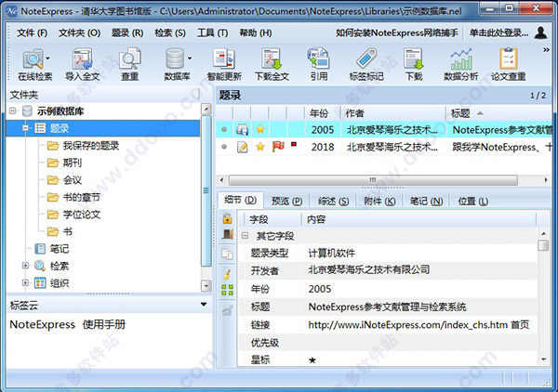Image resolution: width=558 pixels, height=392 pixels.
Task: Click the 使用手册 tag in 标签云
Action: [104, 324]
